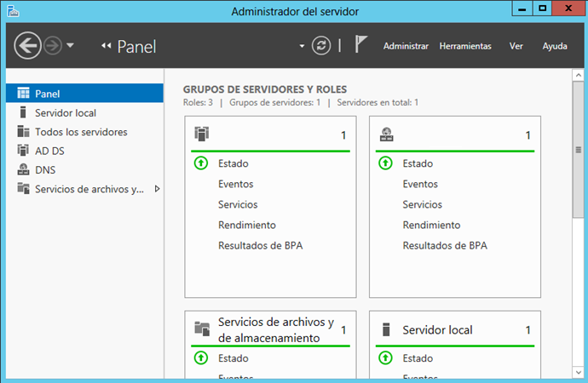Open Rendimiento in the DNS tile
This screenshot has width=588, height=383.
(431, 226)
